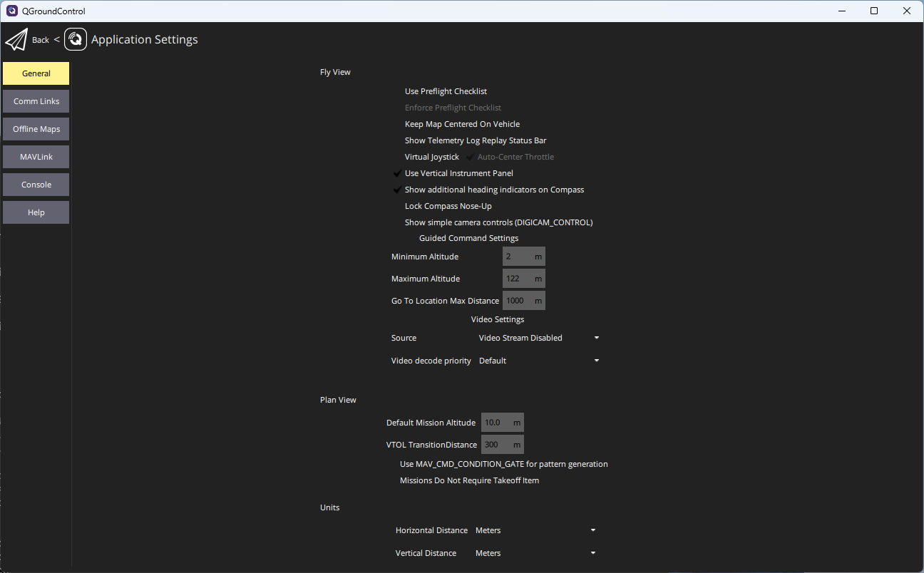Open the Vertical Distance units dropdown
The image size is (924, 573).
(x=535, y=553)
